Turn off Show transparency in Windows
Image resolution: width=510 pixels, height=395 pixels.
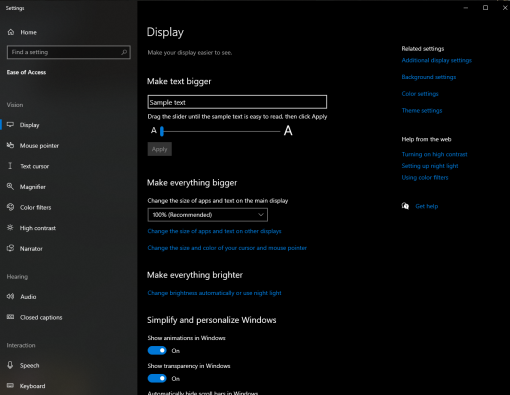157,379
